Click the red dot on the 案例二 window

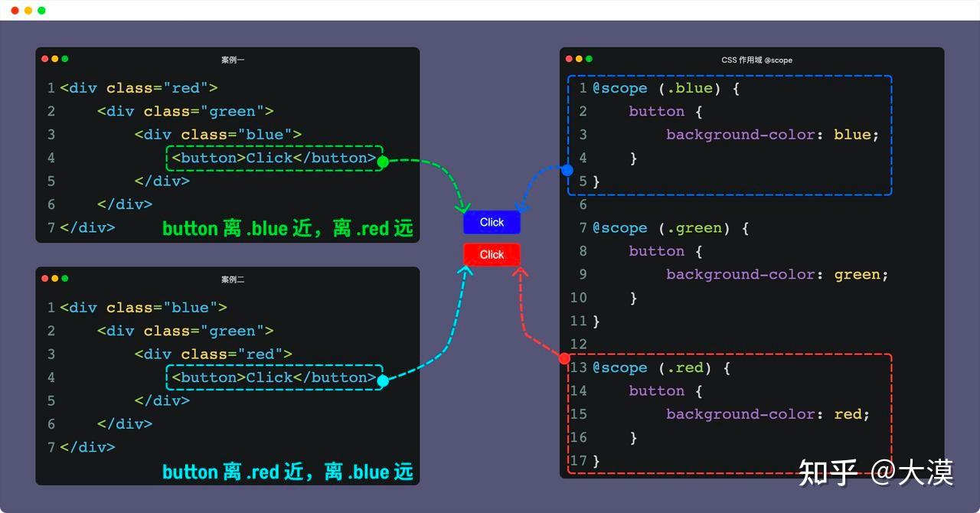coord(45,278)
